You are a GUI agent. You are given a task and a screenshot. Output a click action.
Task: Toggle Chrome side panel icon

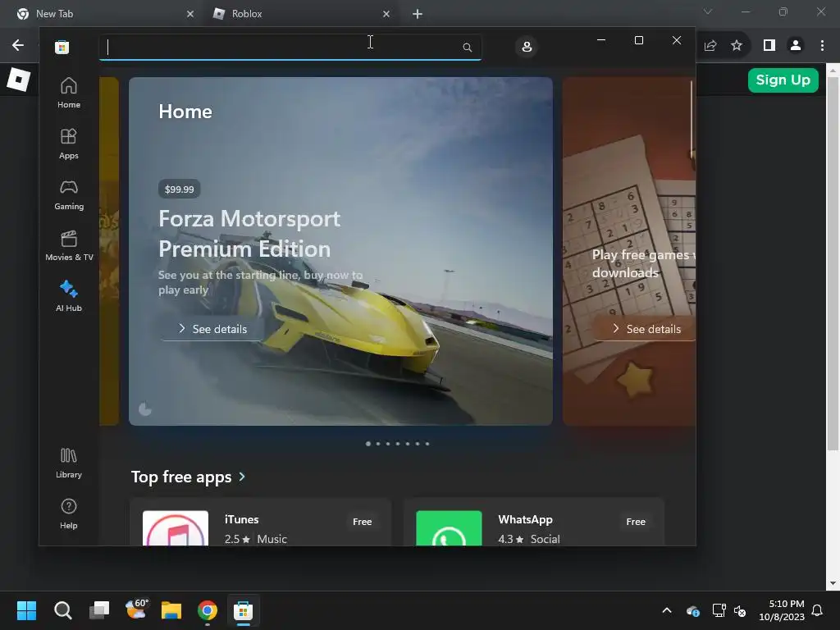[769, 46]
